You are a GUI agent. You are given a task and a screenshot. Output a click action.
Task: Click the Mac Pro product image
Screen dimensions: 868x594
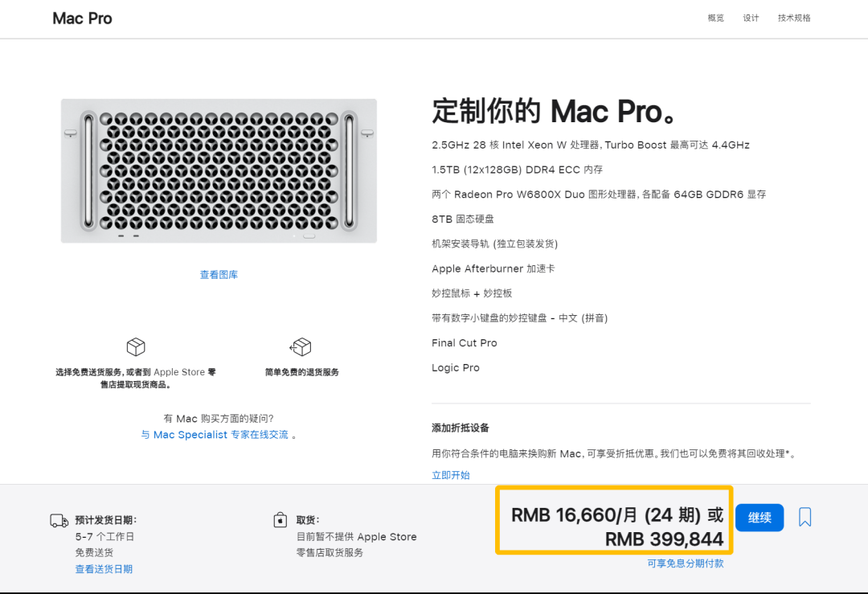[219, 170]
